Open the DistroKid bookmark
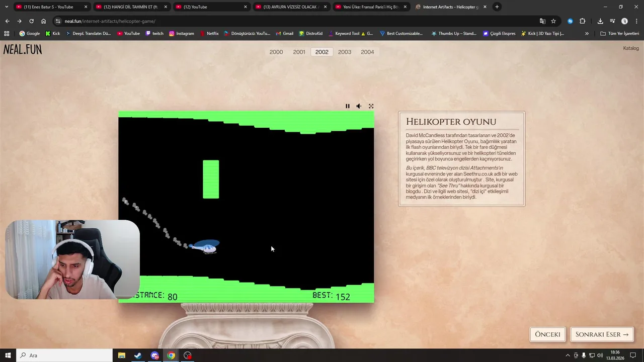644x362 pixels. click(x=311, y=33)
